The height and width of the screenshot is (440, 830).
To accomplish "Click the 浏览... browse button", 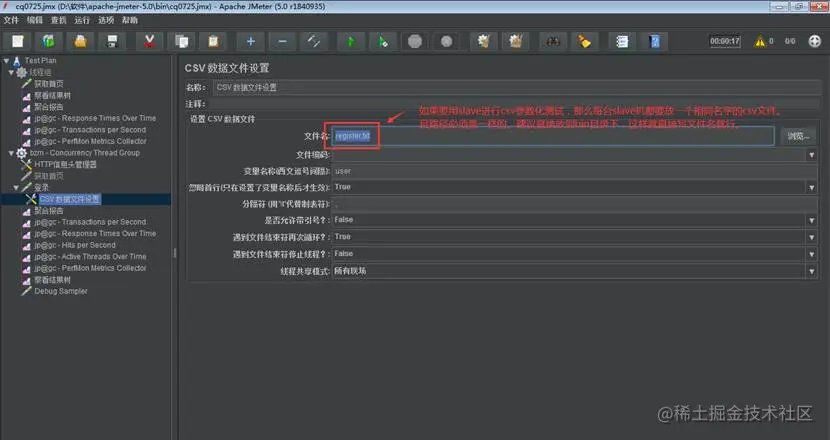I will click(798, 137).
